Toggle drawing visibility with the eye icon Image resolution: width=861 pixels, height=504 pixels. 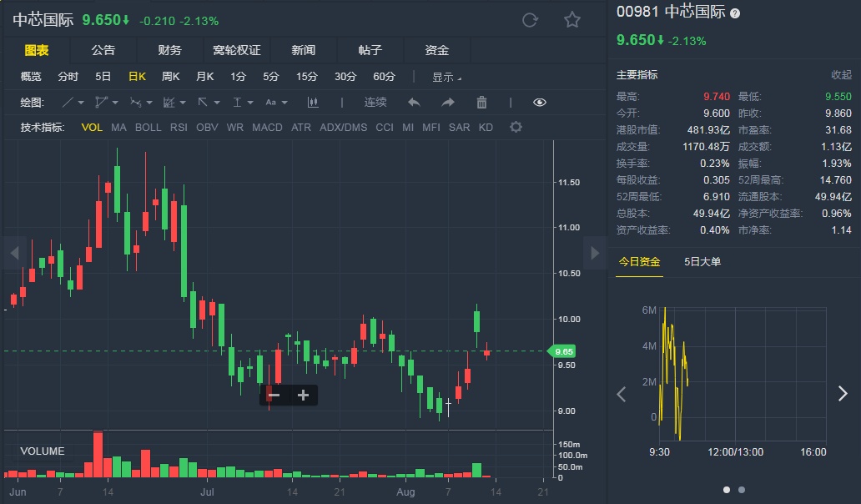point(540,102)
